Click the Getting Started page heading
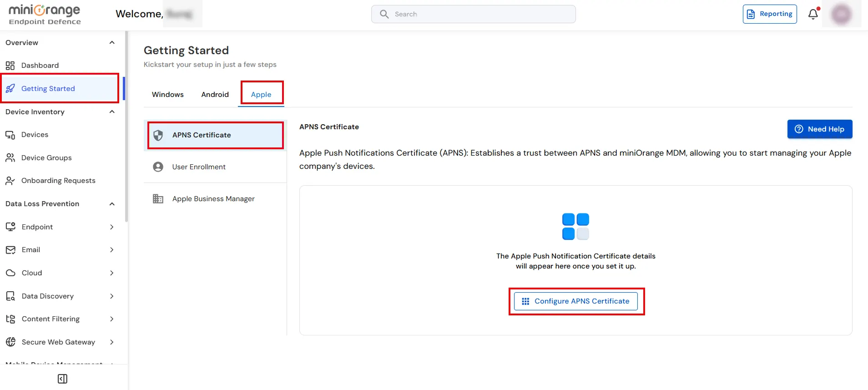 coord(187,51)
